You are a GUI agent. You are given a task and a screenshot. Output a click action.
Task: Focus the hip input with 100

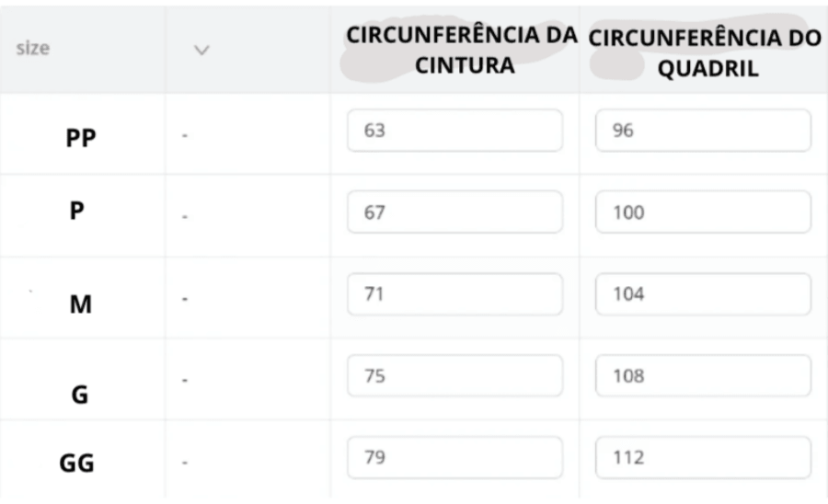click(x=703, y=212)
